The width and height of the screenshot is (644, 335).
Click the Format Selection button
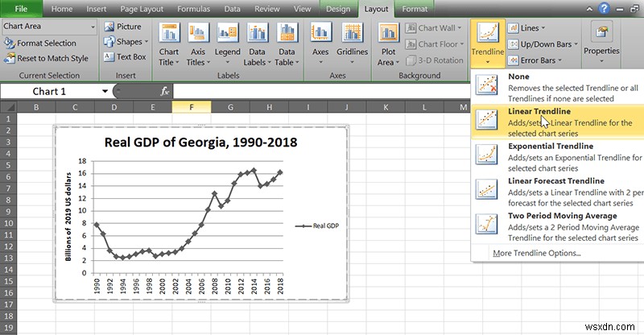tap(39, 43)
